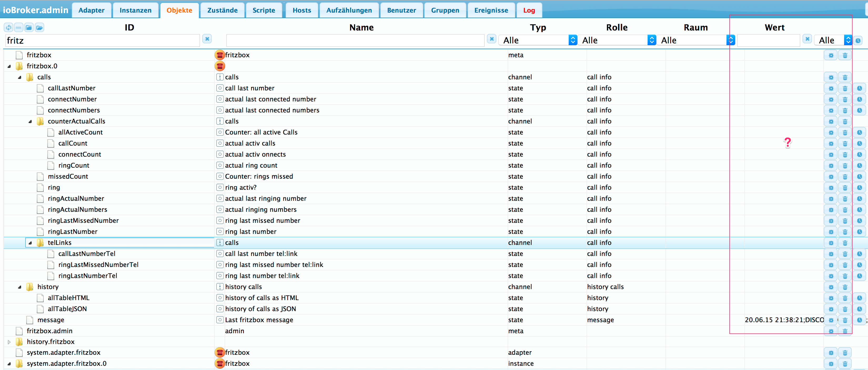The image size is (868, 370).
Task: Click the history clock icon in filter header
Action: (858, 41)
